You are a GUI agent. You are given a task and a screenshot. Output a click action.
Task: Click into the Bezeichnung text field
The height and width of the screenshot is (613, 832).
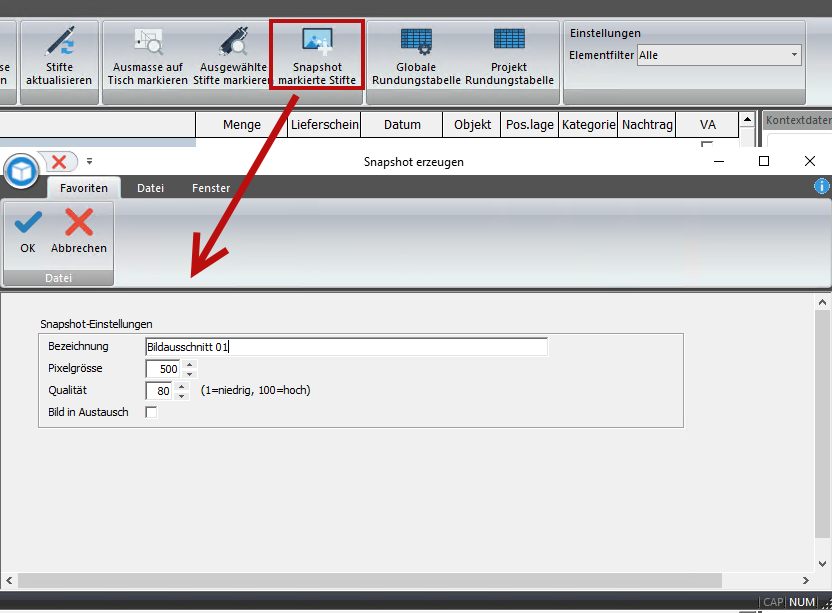coord(346,347)
